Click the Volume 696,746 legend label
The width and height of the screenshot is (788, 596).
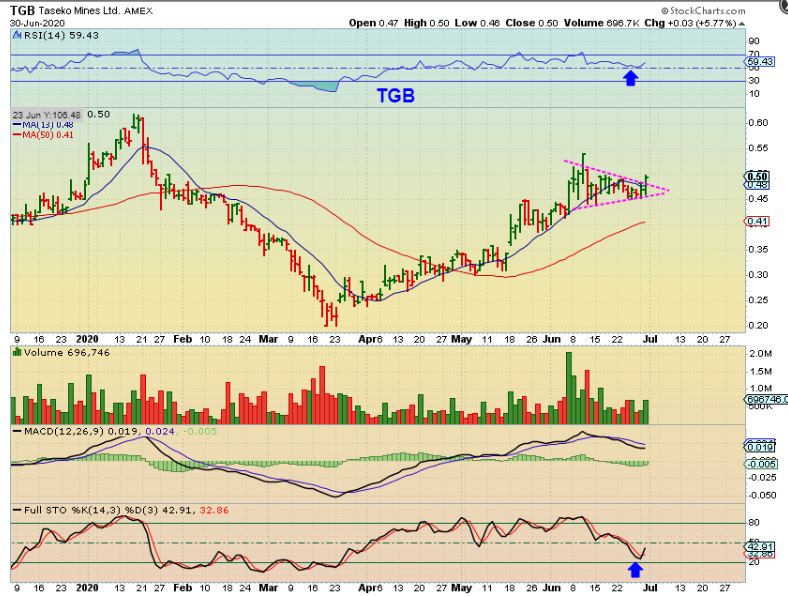click(x=66, y=352)
